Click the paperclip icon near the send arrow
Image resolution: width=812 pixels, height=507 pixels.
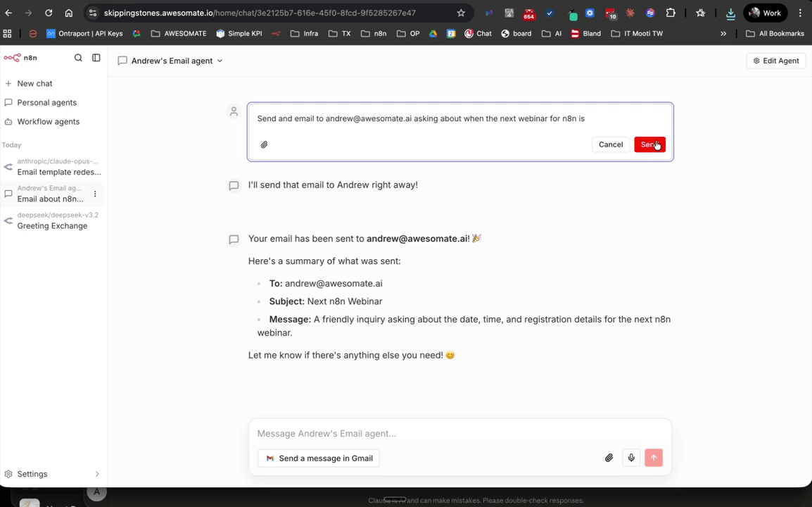click(x=609, y=458)
